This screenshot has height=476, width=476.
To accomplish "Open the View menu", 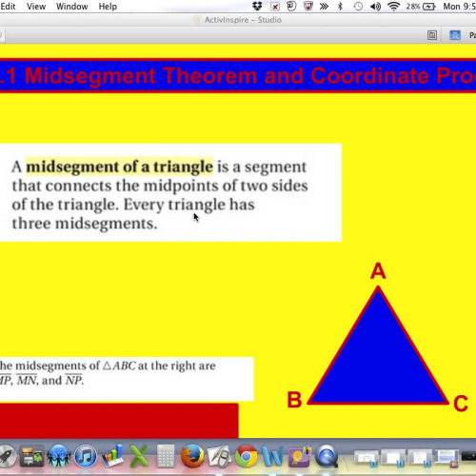I will [36, 7].
